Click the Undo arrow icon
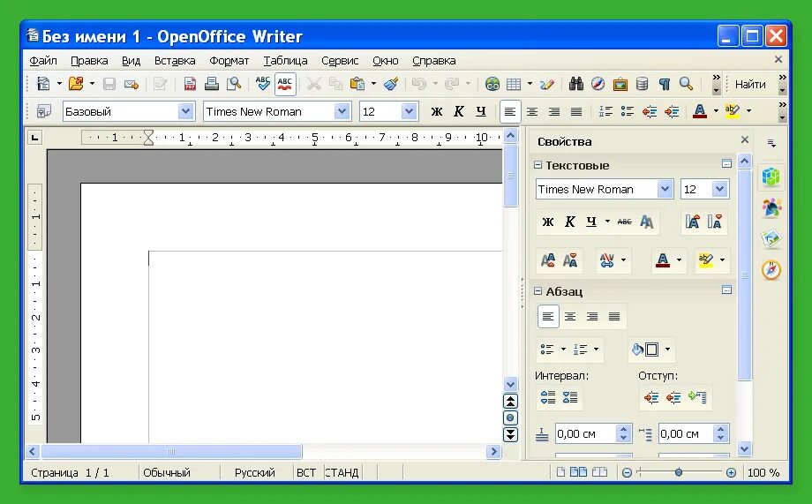Screen dimensions: 812x504 tap(418, 84)
